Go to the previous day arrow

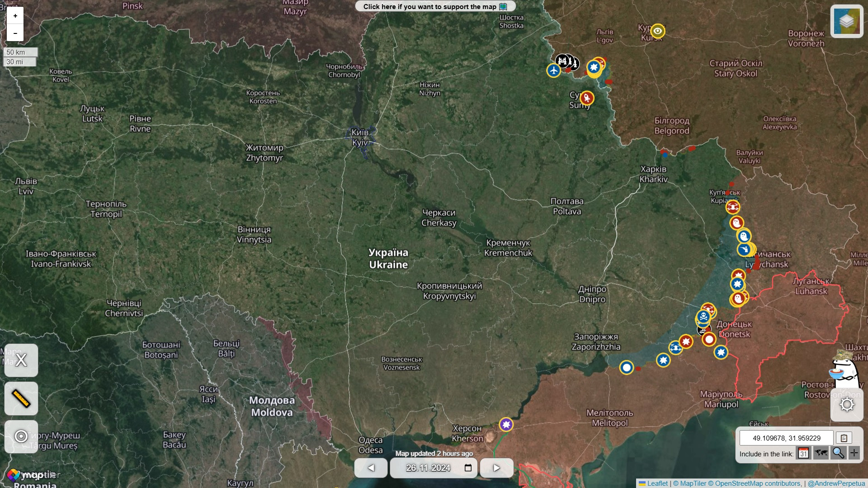pos(371,468)
